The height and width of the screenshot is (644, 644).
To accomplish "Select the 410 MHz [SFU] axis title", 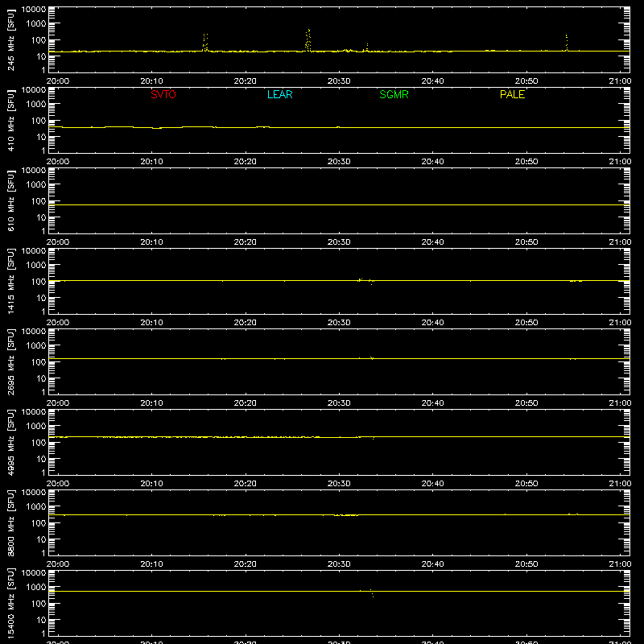I will pos(10,120).
